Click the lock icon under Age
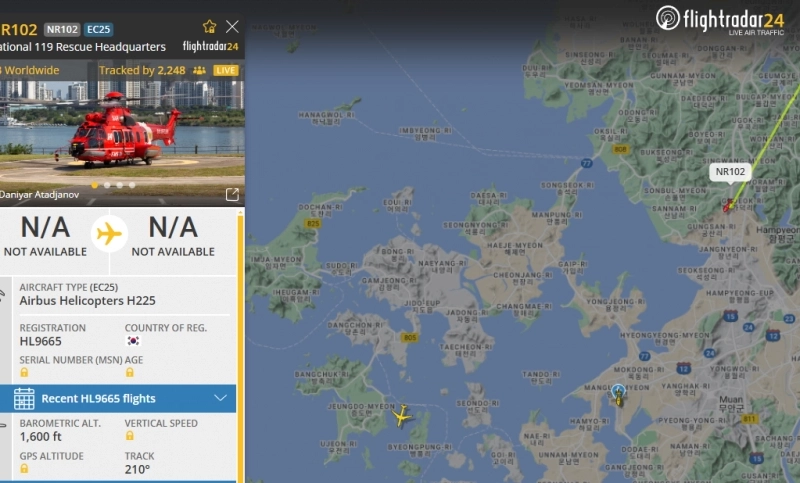The width and height of the screenshot is (800, 483). (x=130, y=372)
